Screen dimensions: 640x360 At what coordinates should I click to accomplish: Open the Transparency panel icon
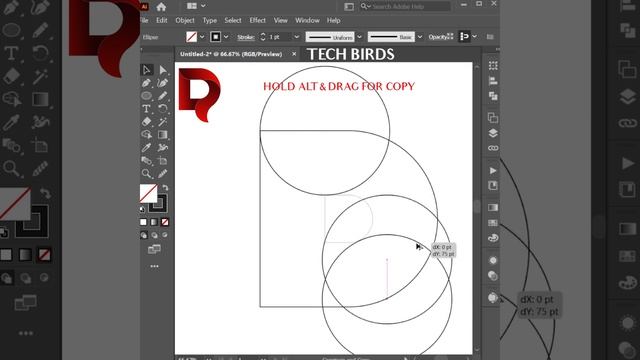pyautogui.click(x=493, y=276)
